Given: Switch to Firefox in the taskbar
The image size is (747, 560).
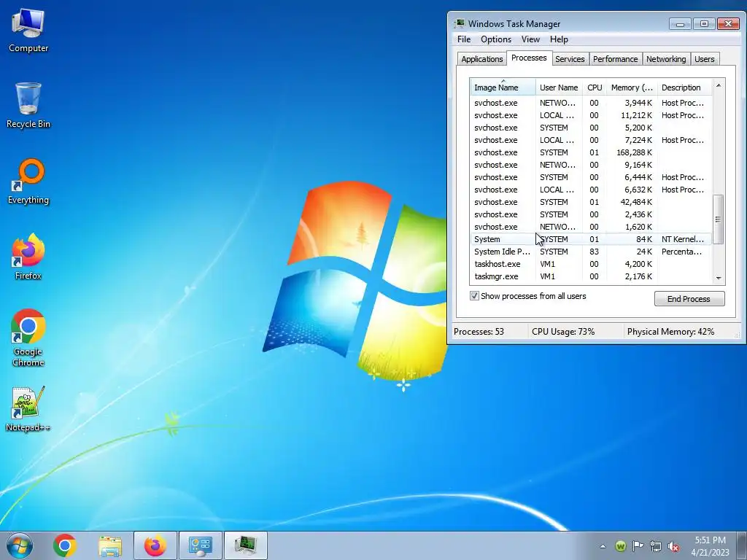Looking at the screenshot, I should click(x=155, y=545).
